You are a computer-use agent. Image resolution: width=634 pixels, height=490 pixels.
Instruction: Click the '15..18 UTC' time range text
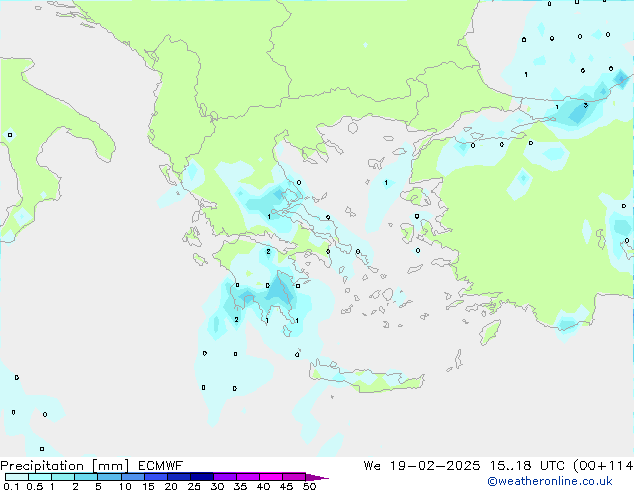[x=528, y=466]
